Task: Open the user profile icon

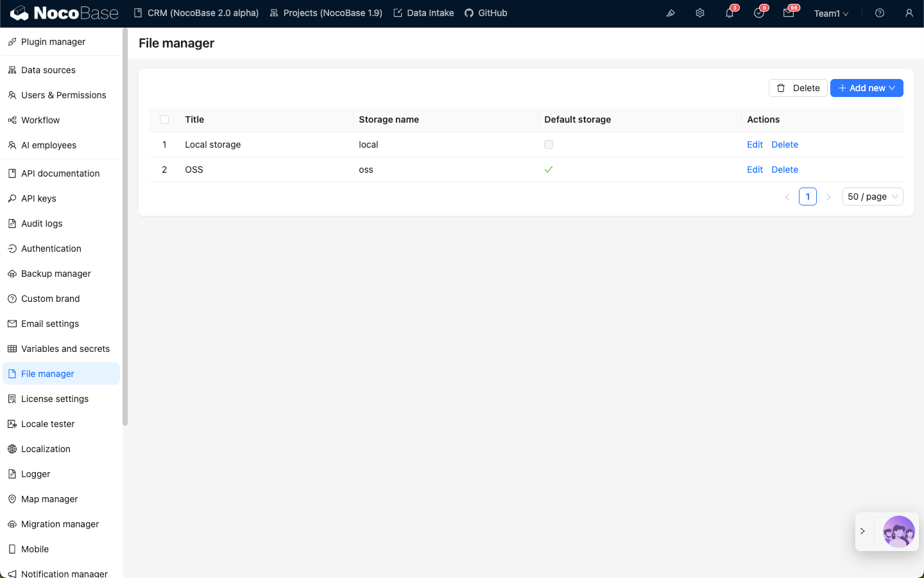Action: click(909, 13)
